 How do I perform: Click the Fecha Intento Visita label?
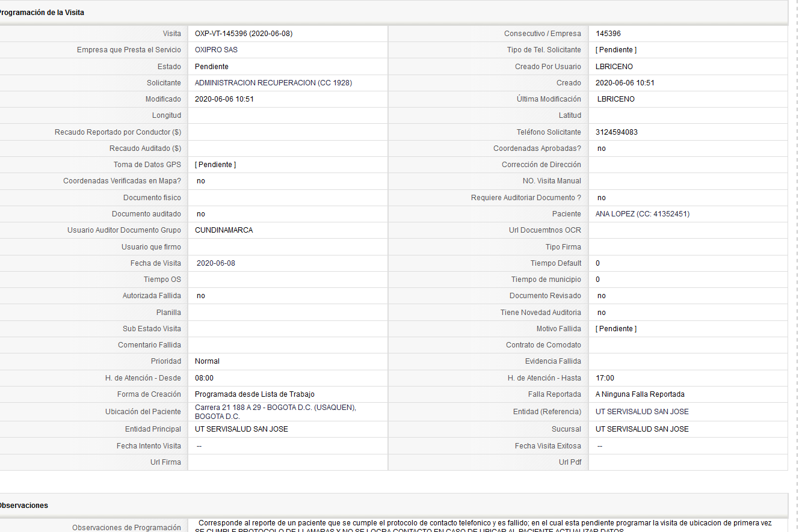[x=149, y=446]
